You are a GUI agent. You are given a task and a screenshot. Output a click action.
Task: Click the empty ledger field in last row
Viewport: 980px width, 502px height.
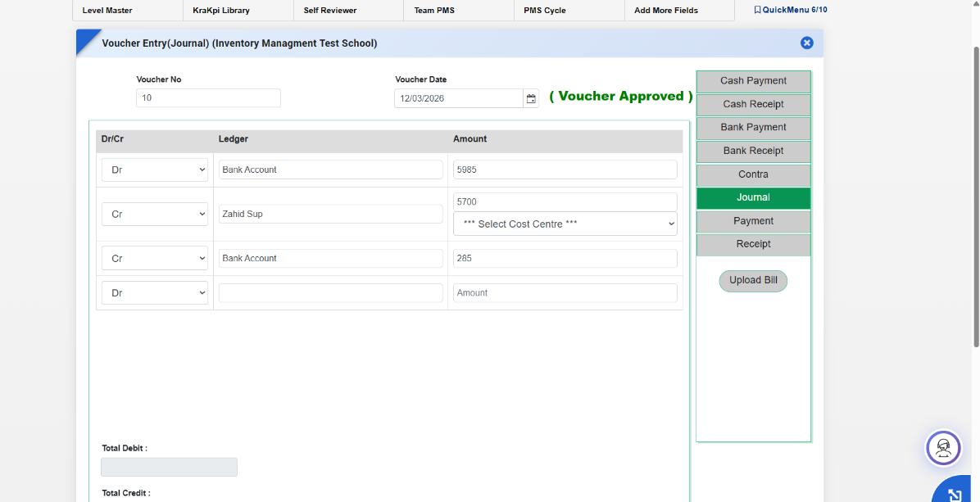330,293
